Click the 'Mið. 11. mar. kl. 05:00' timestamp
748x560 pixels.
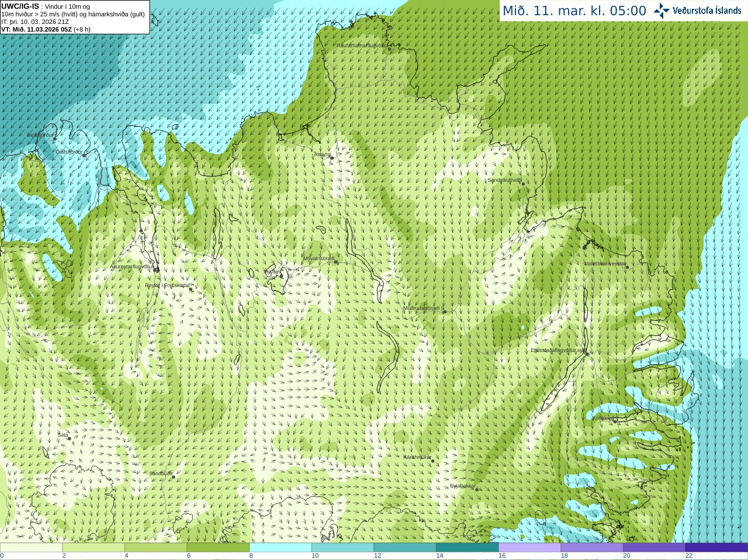click(x=574, y=11)
